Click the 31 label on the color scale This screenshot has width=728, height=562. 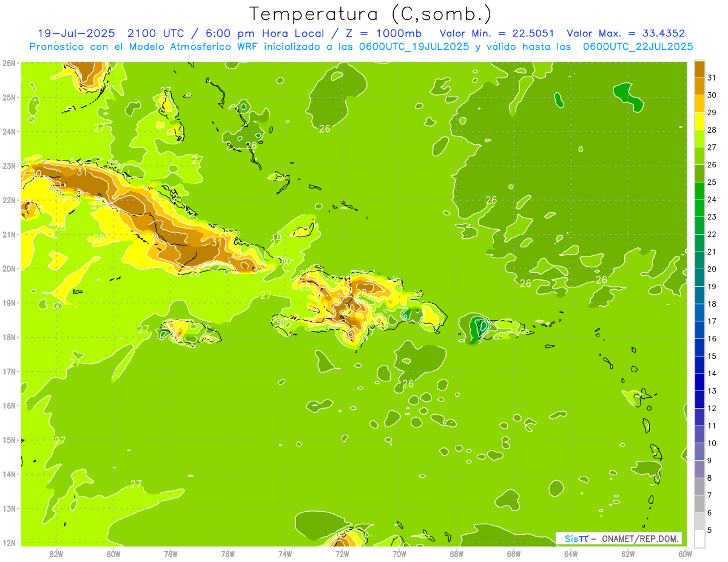(712, 78)
